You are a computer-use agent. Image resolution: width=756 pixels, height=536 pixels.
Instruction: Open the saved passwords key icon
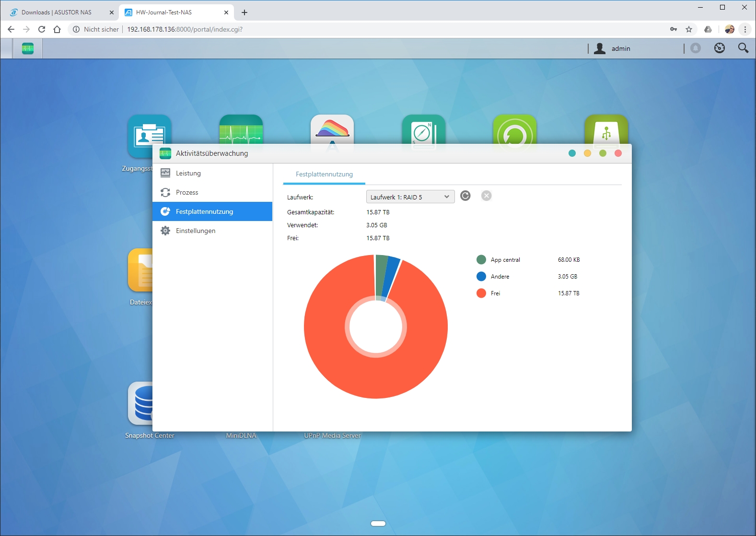pos(674,29)
